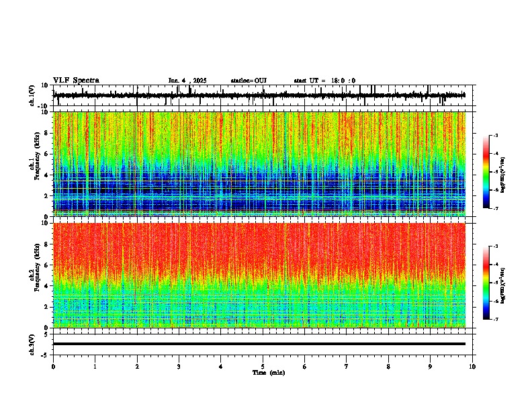The width and height of the screenshot is (532, 411).
Task: Click the time axis tick label "5"
Action: coord(263,367)
